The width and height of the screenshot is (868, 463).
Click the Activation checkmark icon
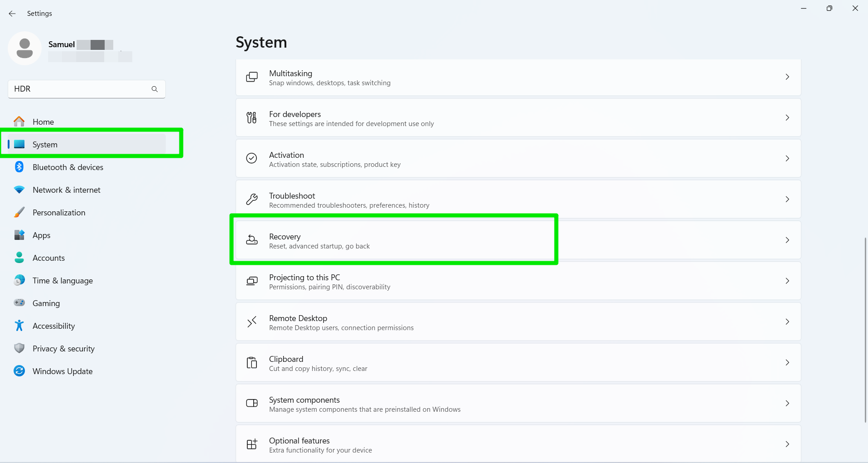(251, 158)
